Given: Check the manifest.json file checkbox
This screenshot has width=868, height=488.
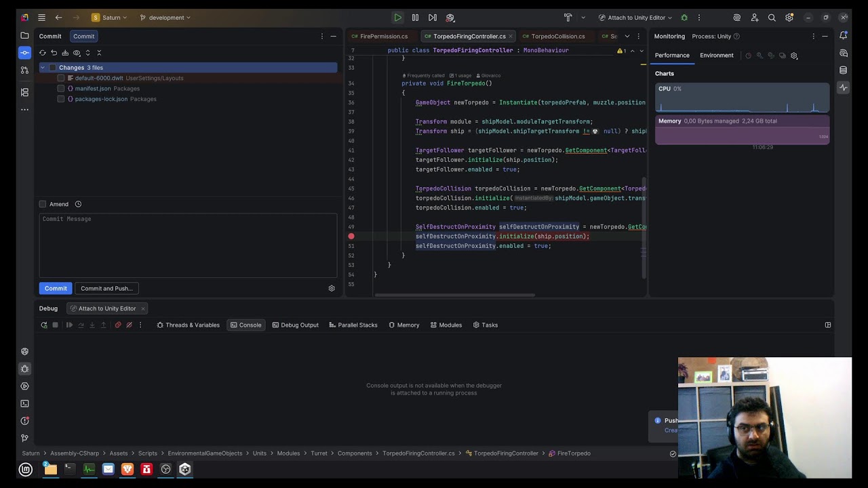Looking at the screenshot, I should click(61, 89).
